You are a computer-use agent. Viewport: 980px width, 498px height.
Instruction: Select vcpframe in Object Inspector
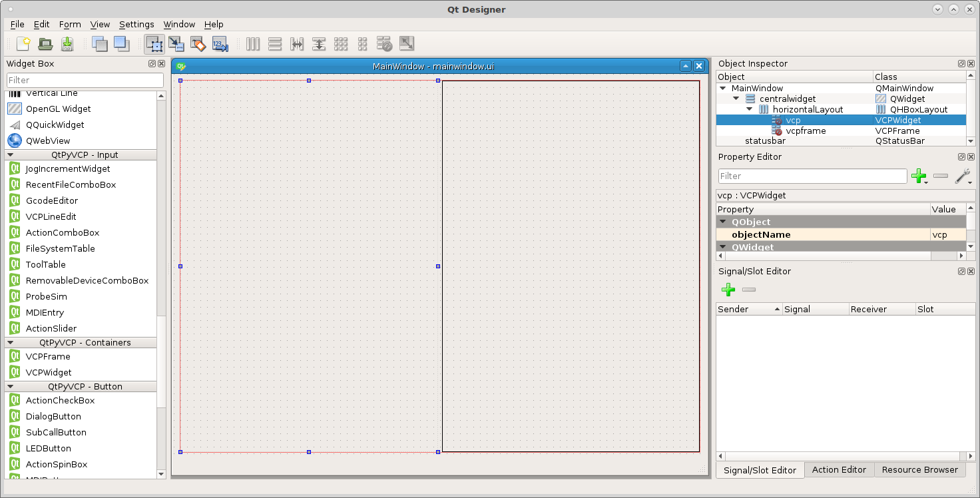pos(806,130)
